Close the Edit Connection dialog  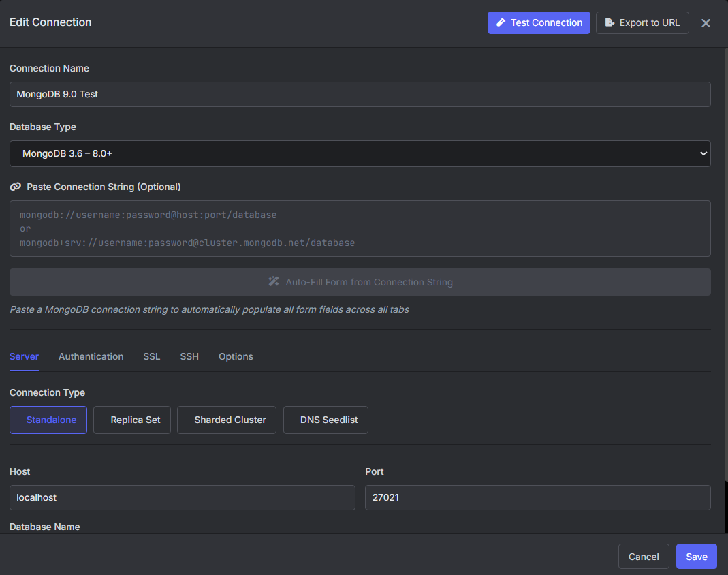click(x=706, y=23)
